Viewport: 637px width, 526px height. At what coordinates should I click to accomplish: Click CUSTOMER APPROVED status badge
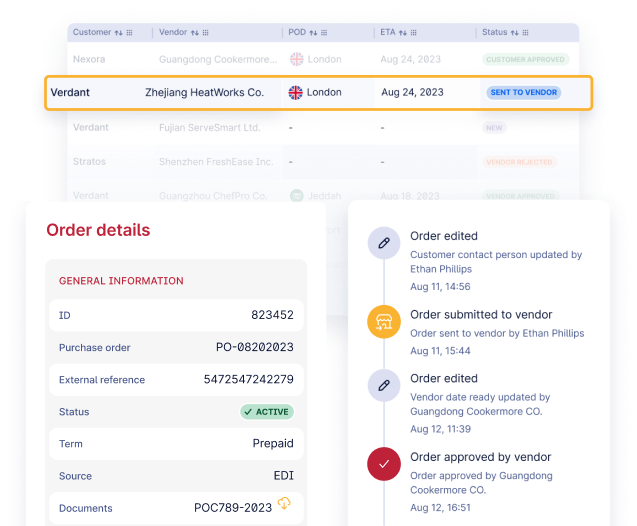coord(525,59)
